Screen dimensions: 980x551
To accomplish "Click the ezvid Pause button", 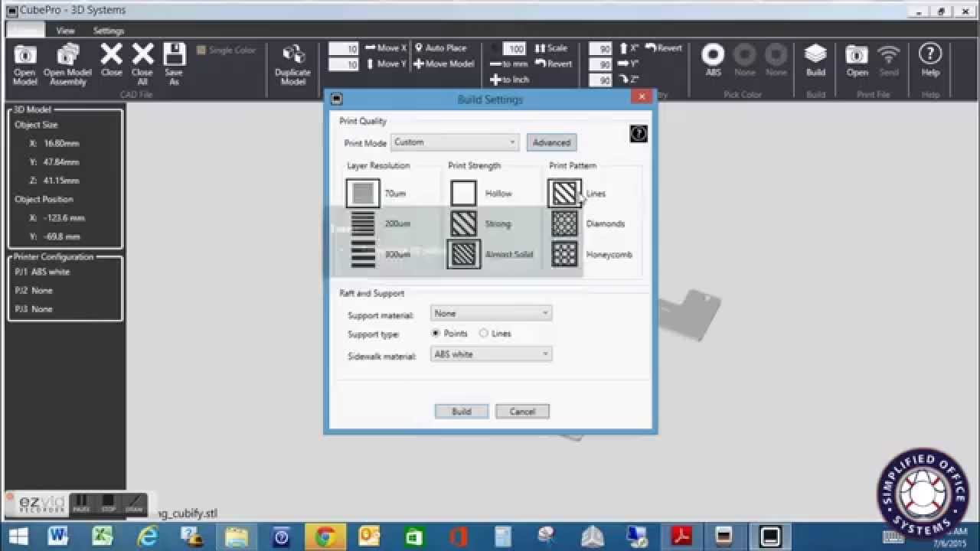I will point(81,504).
